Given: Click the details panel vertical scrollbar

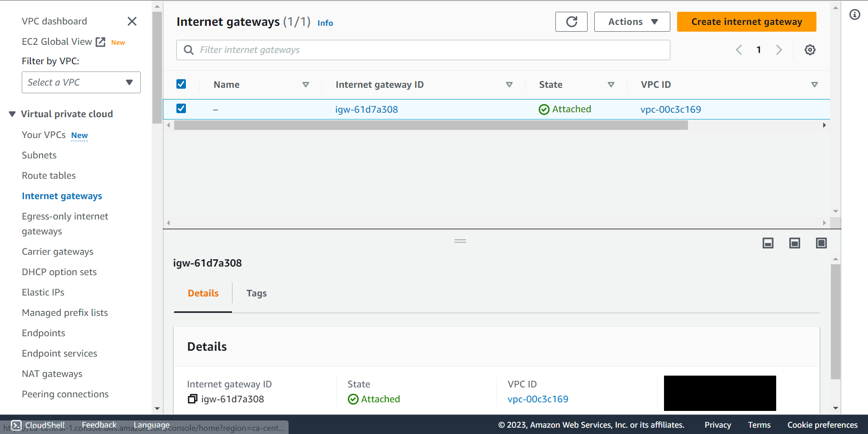Looking at the screenshot, I should pos(835,321).
